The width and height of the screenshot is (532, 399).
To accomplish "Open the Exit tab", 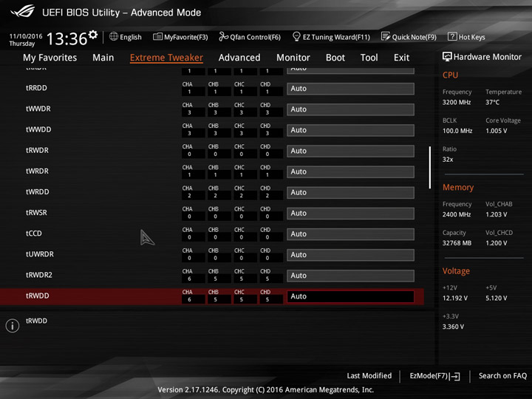I will [x=401, y=58].
